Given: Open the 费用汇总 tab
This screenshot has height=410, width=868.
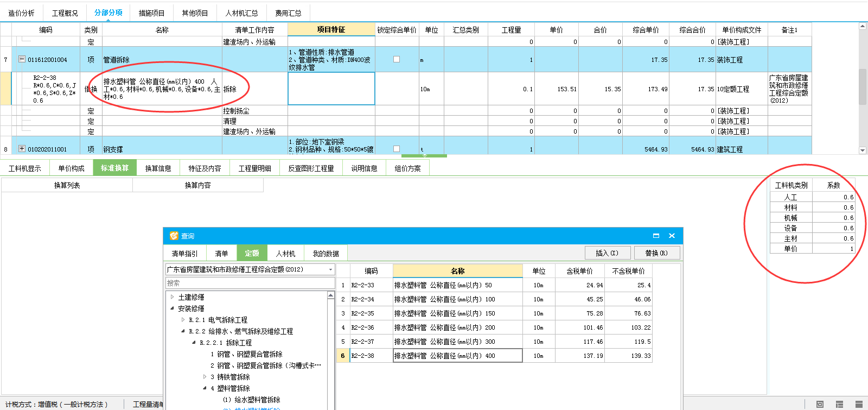Looking at the screenshot, I should point(288,13).
